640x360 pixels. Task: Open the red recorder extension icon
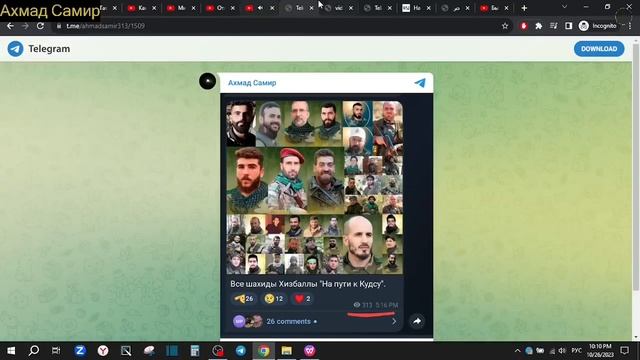click(524, 26)
